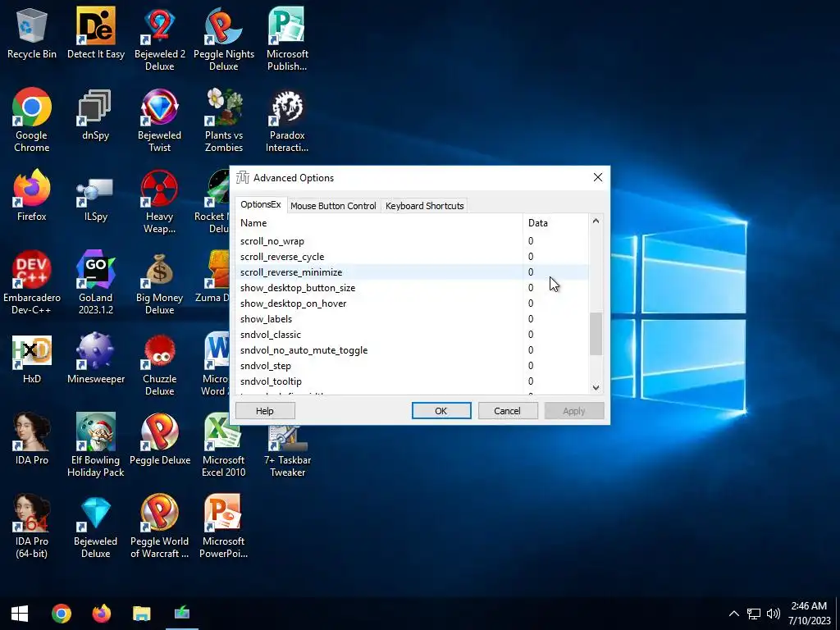
Task: Select the scroll_reverse_cycle option row
Action: click(412, 257)
